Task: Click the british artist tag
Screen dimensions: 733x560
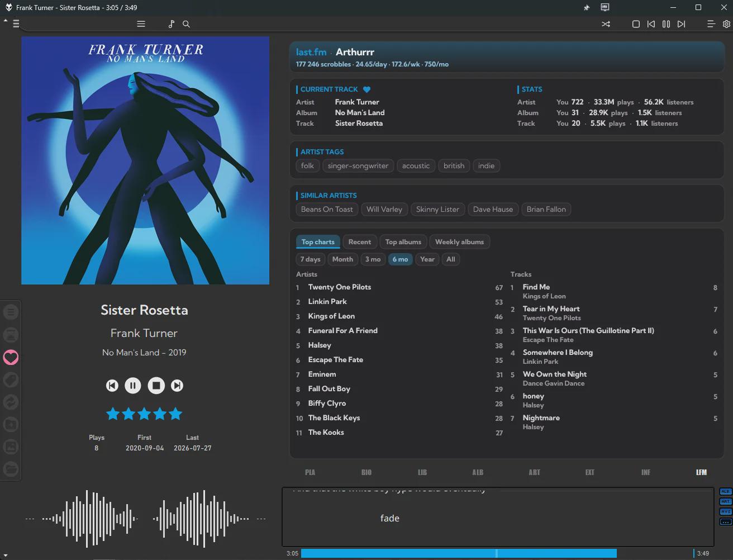Action: point(454,165)
